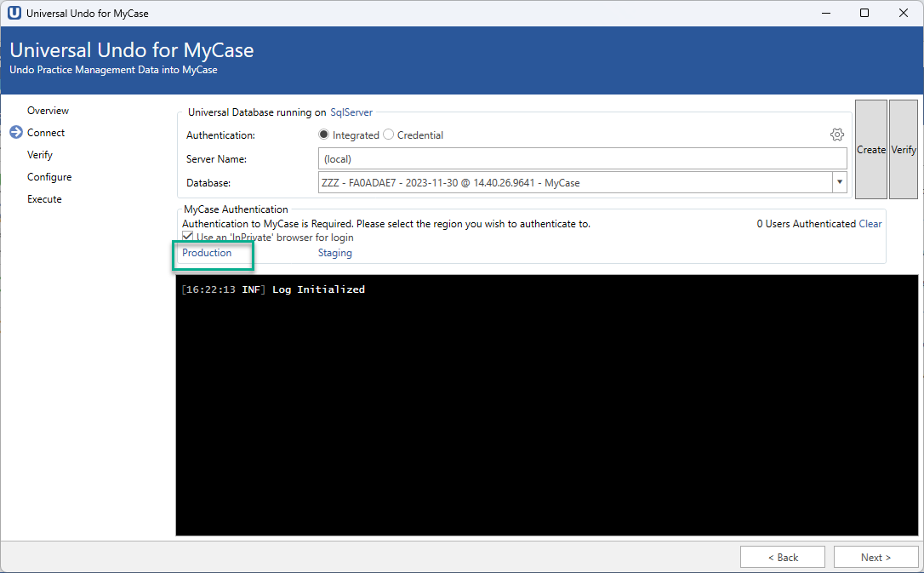This screenshot has height=573, width=924.
Task: Authenticate to the Staging region
Action: coord(334,253)
